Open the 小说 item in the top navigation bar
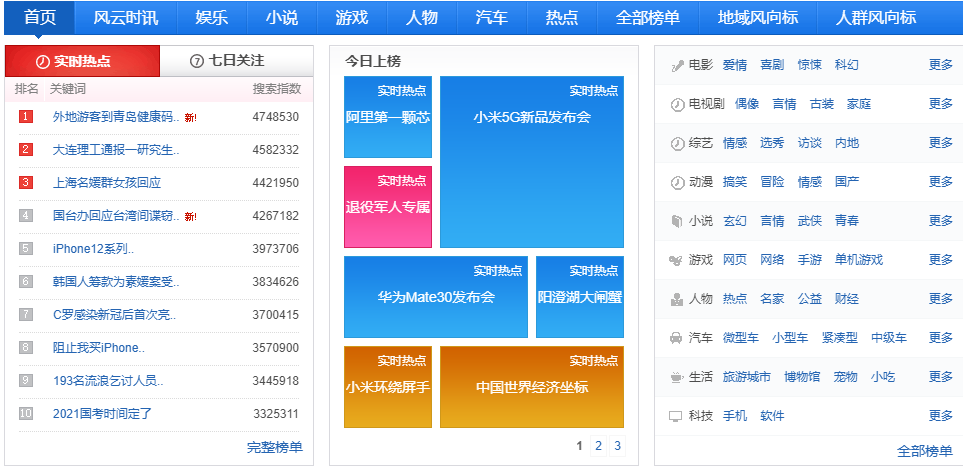Viewport: 963px width, 471px height. pyautogui.click(x=283, y=18)
